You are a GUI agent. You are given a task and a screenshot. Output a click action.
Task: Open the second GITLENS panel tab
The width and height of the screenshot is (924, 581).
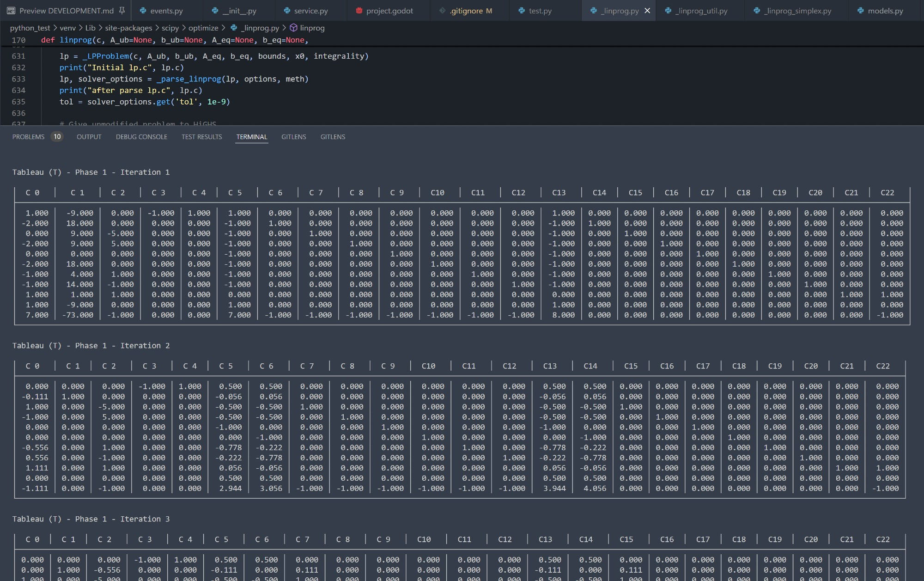(333, 137)
